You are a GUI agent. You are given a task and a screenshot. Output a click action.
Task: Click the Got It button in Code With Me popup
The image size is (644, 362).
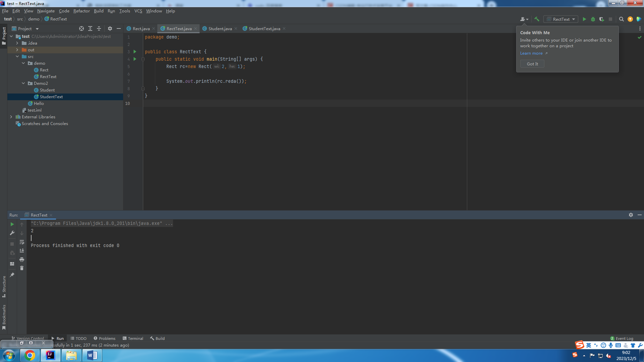[x=532, y=64]
